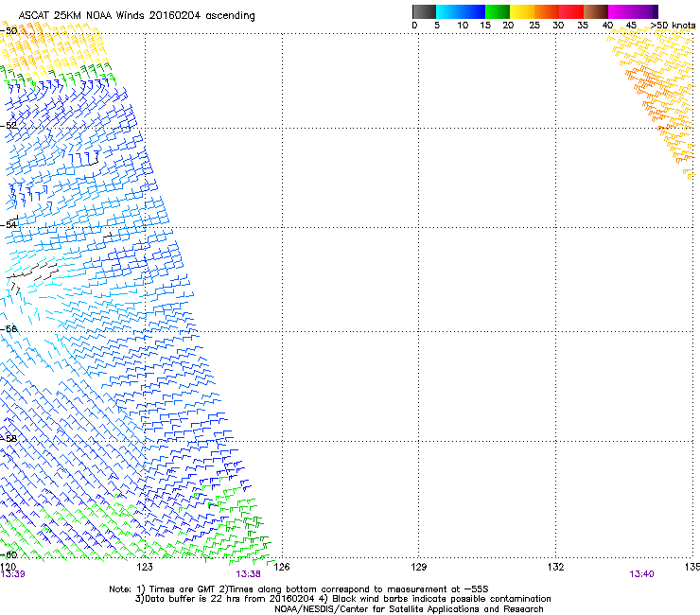Image resolution: width=700 pixels, height=615 pixels.
Task: Click the '132' longitude axis label
Action: tap(555, 567)
